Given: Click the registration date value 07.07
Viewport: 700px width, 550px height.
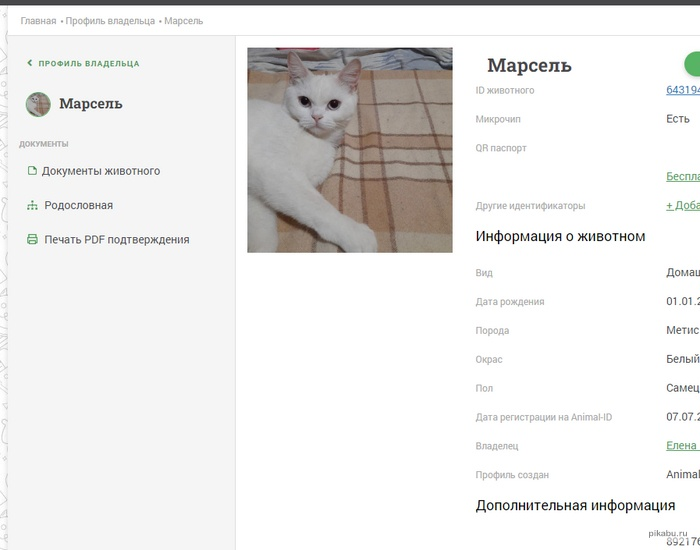Looking at the screenshot, I should click(683, 417).
